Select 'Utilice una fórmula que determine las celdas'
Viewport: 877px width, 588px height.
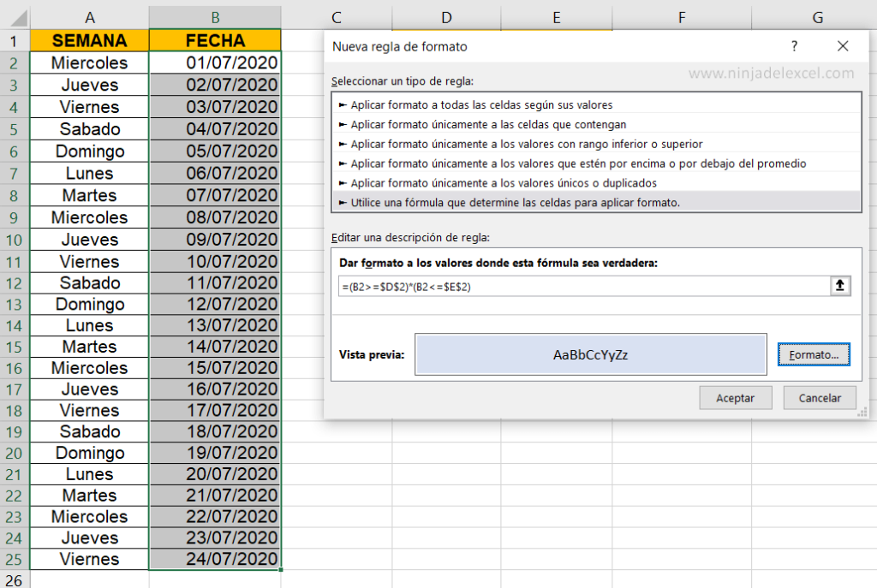[x=597, y=202]
